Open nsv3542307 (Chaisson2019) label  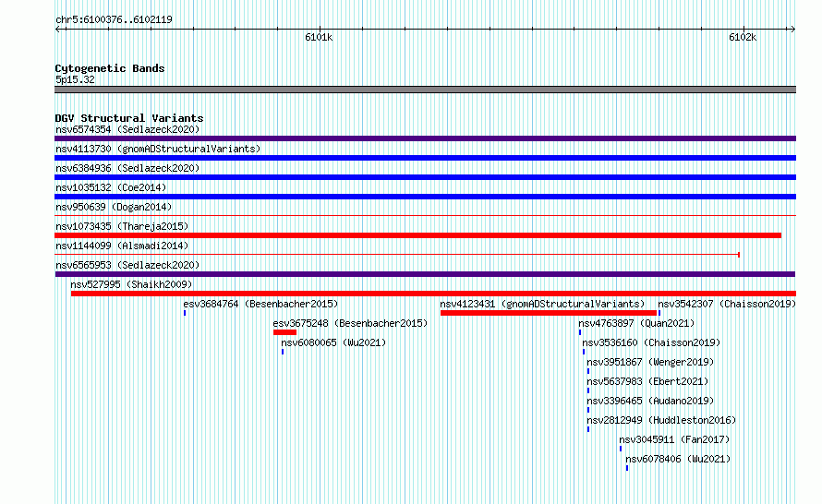[x=727, y=304]
